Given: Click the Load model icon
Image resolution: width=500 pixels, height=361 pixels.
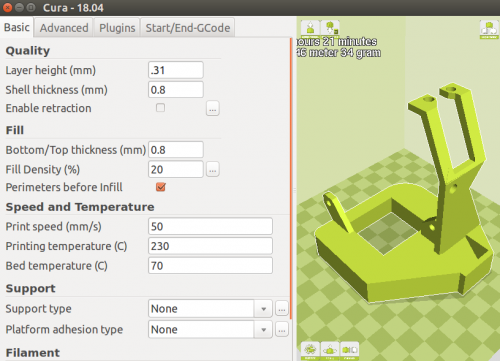Looking at the screenshot, I should 310,29.
